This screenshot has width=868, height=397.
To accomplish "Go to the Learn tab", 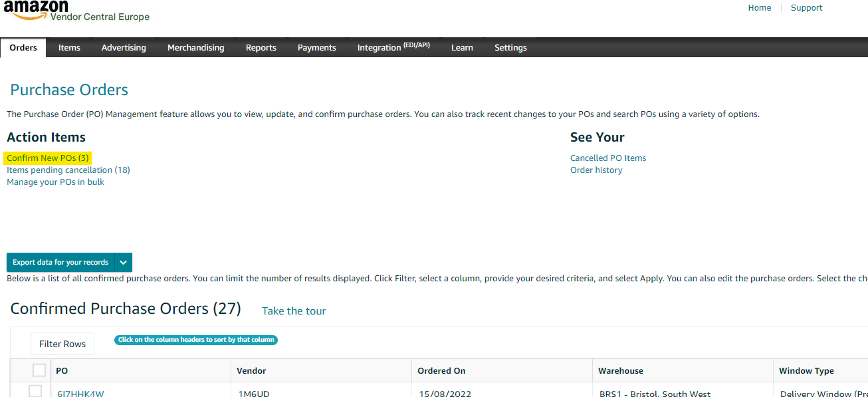I will tap(462, 48).
